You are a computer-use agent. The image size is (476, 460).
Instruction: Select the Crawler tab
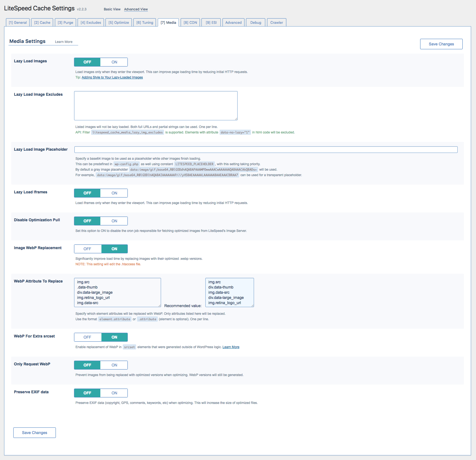pos(276,22)
